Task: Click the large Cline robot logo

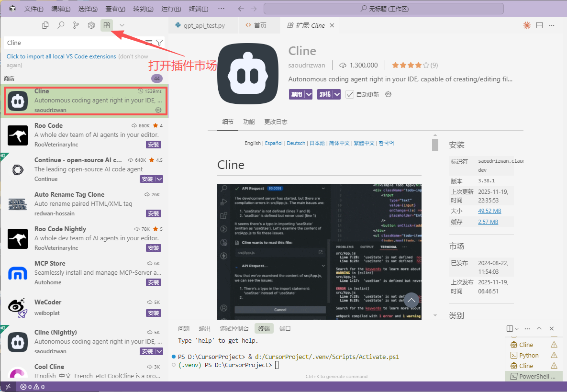Action: coord(248,73)
